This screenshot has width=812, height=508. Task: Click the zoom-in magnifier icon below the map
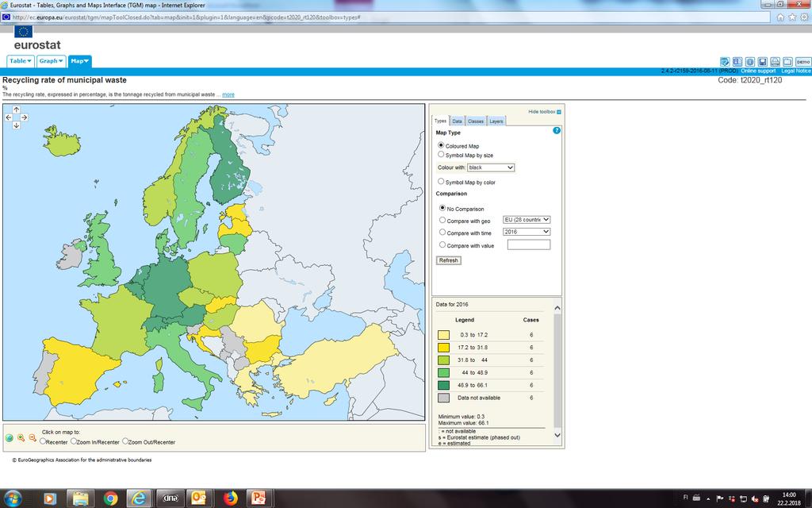(x=21, y=438)
